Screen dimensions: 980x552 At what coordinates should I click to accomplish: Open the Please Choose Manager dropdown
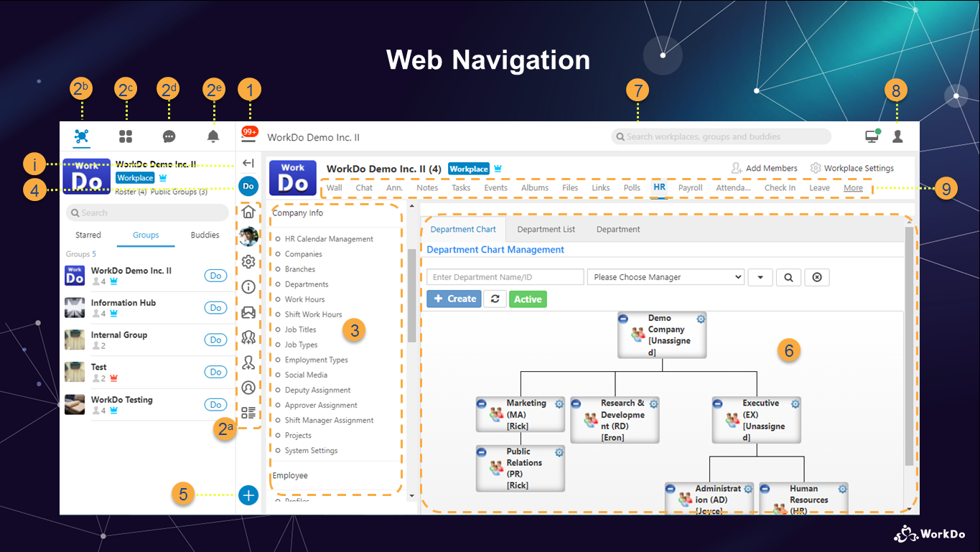666,277
